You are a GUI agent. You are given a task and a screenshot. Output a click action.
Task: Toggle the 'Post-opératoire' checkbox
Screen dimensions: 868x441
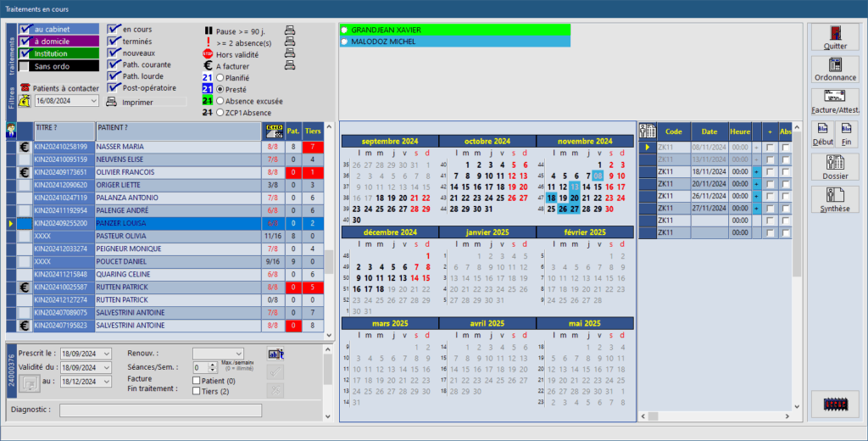pos(114,87)
